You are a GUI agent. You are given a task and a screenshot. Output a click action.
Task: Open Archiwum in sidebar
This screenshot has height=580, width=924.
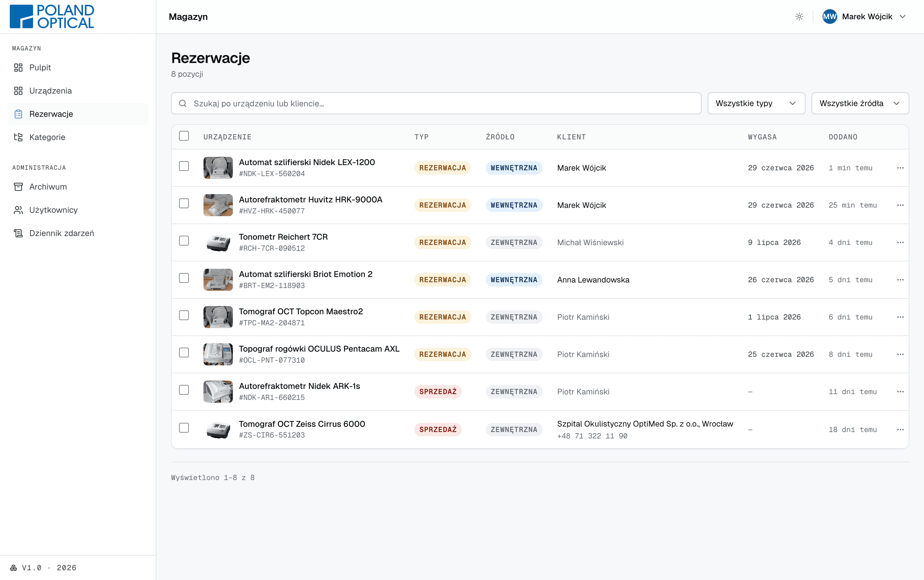(x=78, y=187)
